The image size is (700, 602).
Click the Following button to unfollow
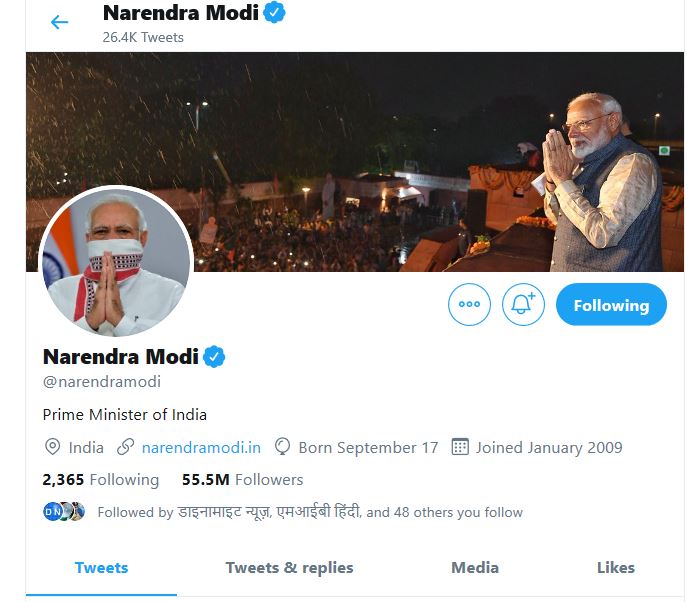[x=610, y=305]
